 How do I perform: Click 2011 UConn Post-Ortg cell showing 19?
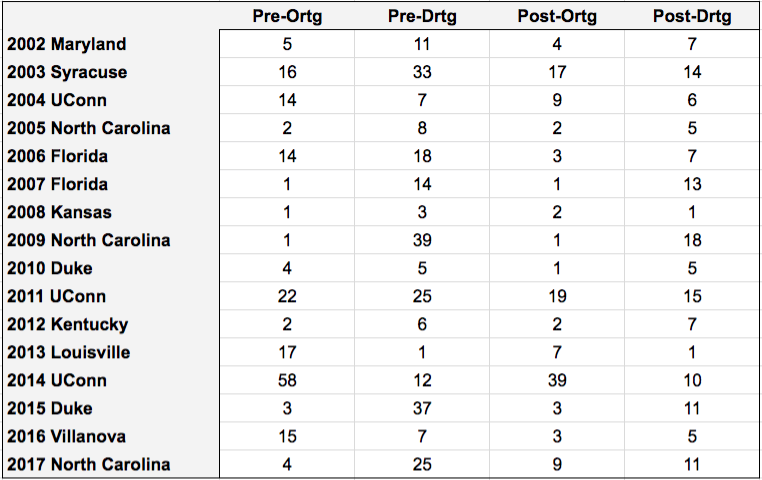[x=557, y=296]
